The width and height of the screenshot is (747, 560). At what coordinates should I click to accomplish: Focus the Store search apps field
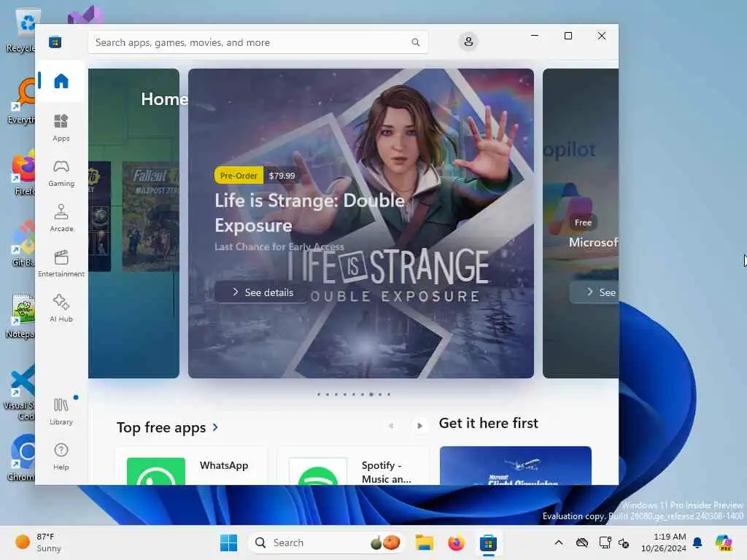[258, 42]
